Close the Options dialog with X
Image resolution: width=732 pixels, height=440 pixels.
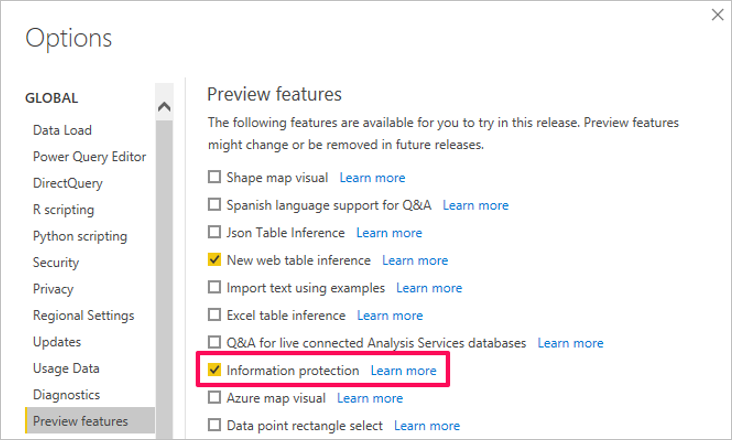716,15
